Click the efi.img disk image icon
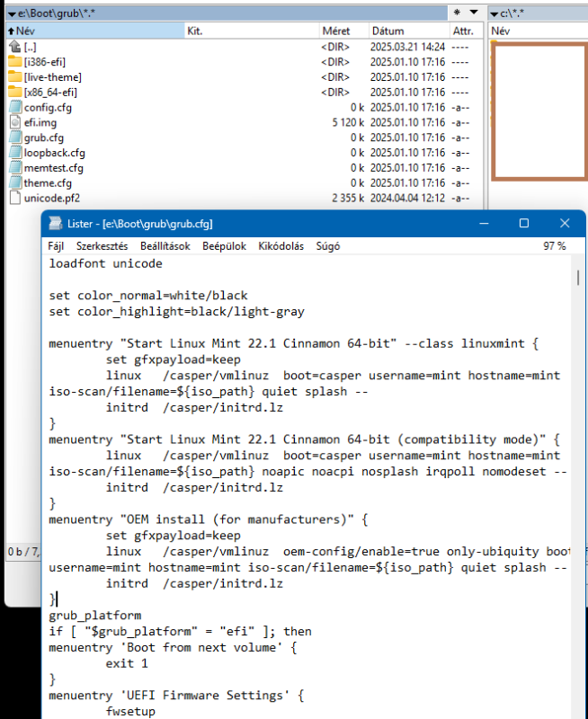588x719 pixels. tap(14, 122)
